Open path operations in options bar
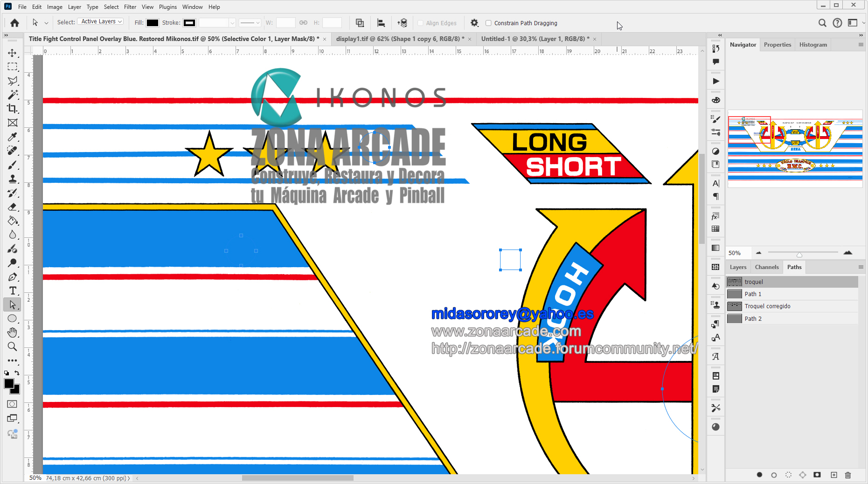Viewport: 868px width, 484px height. (x=360, y=23)
